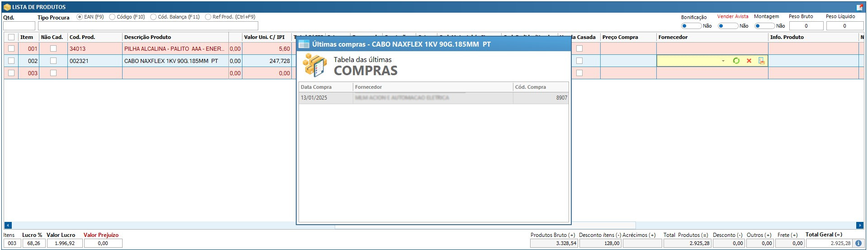The width and height of the screenshot is (868, 250).
Task: Click the Tipo Procura search field
Action: [x=148, y=26]
